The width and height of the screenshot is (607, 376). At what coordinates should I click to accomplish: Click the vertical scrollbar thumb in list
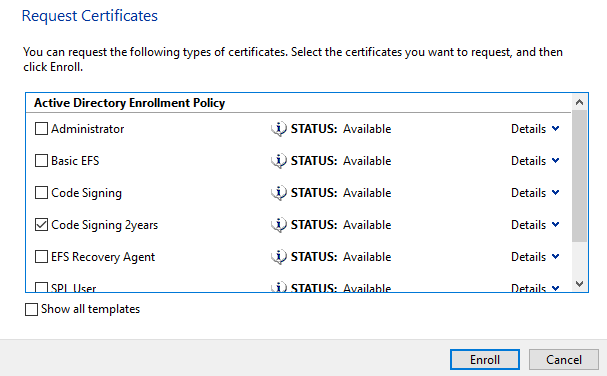point(579,176)
